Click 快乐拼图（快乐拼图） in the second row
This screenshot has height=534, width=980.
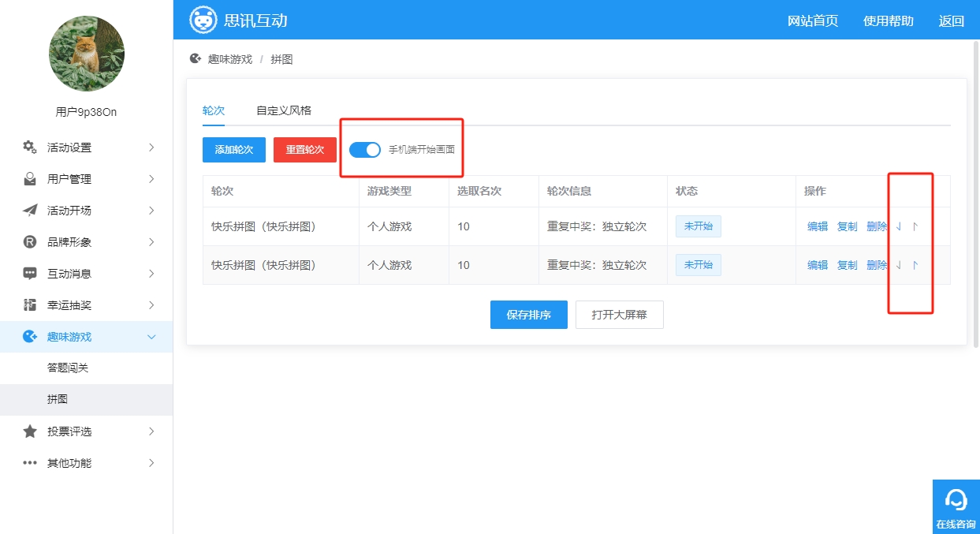tap(263, 265)
